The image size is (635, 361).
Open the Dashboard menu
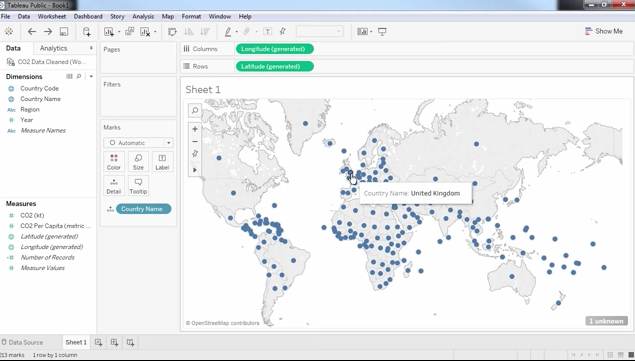[x=88, y=17]
